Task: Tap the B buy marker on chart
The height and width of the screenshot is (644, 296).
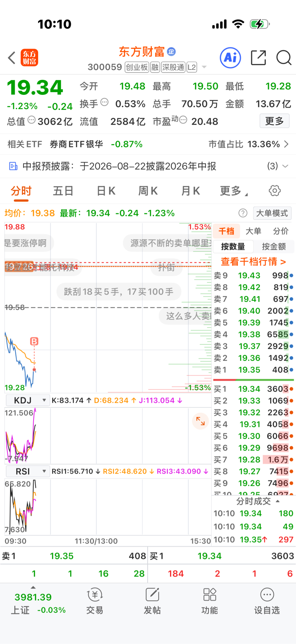Action: (x=34, y=341)
